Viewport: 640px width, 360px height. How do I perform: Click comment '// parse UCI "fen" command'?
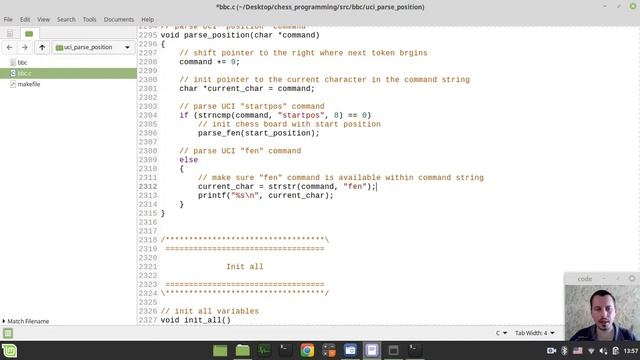(240, 151)
